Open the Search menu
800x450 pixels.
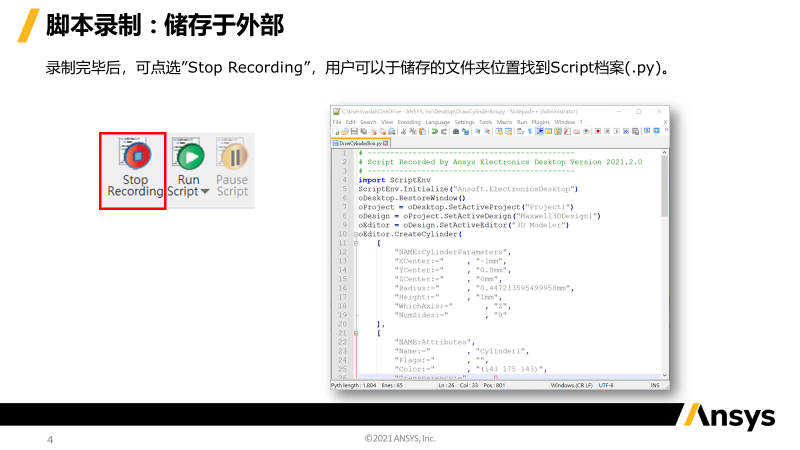point(368,122)
